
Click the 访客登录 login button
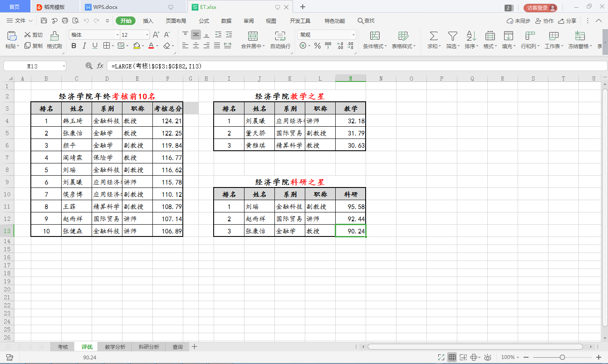pyautogui.click(x=540, y=8)
